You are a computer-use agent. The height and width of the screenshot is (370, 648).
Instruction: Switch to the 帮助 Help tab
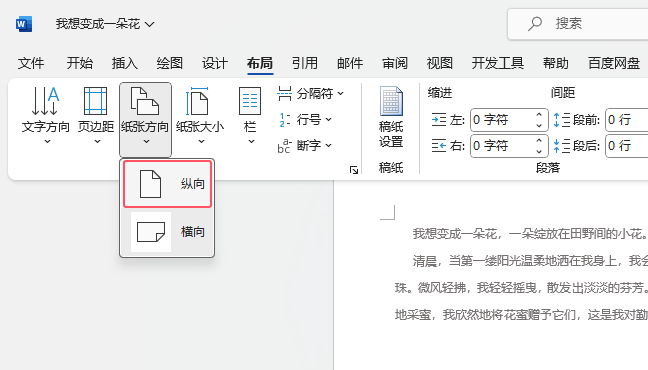point(556,63)
